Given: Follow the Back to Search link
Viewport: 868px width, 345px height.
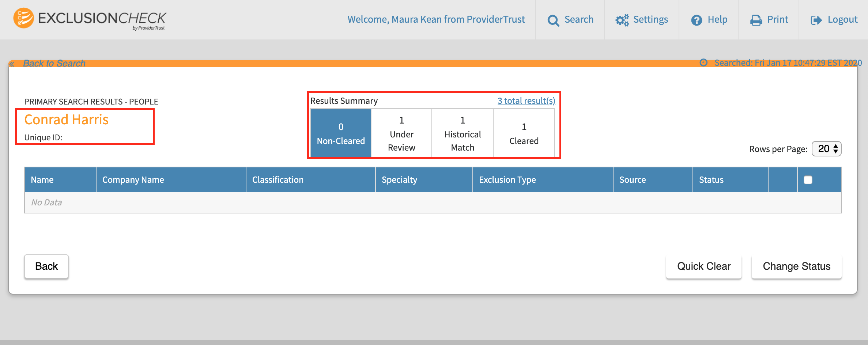Looking at the screenshot, I should (x=54, y=64).
